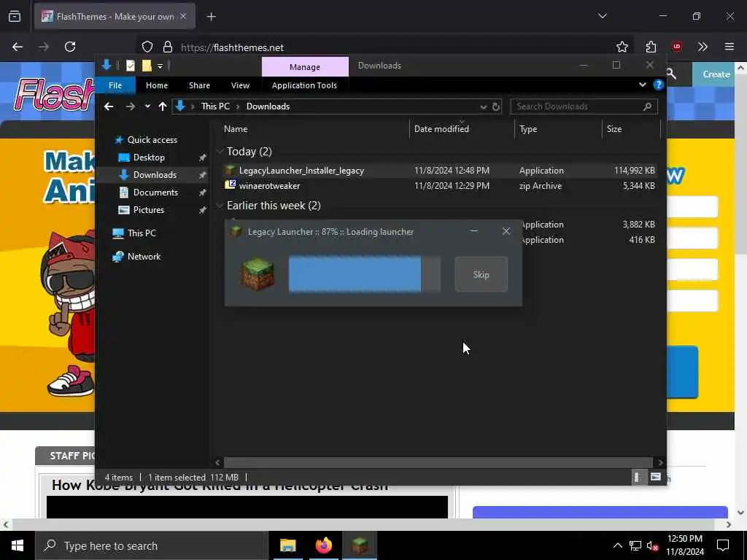
Task: Click Create button on FlashThemes page
Action: tap(716, 74)
